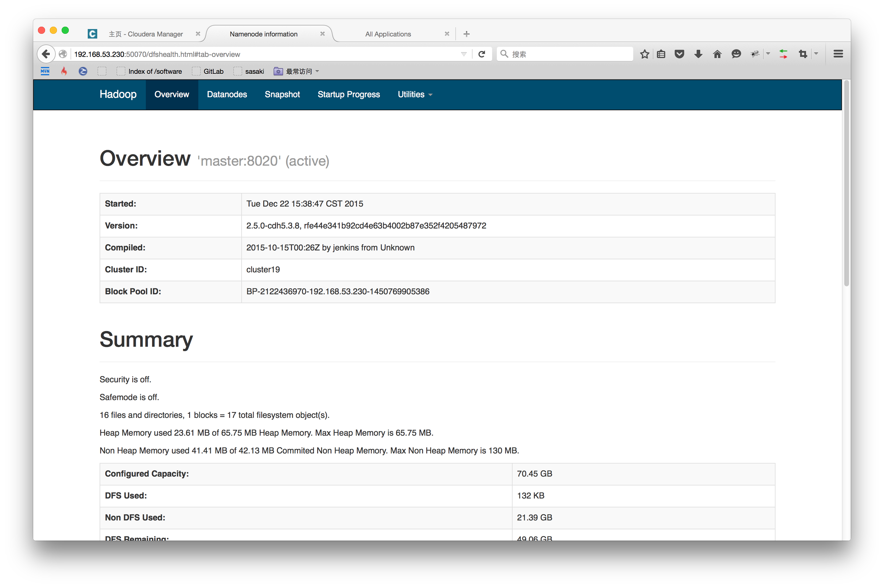
Task: Go to Startup Progress page
Action: pos(348,95)
